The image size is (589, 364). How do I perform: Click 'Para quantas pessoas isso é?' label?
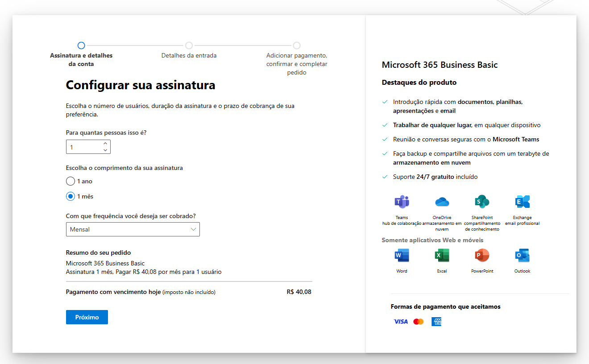[106, 132]
